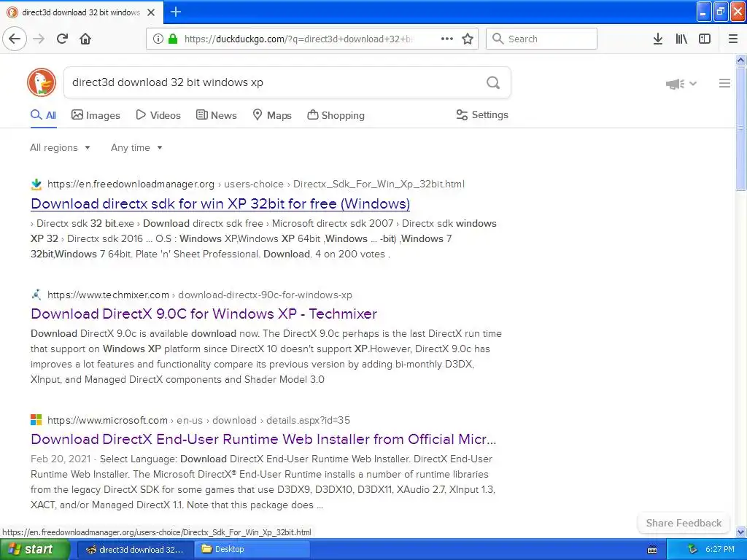Viewport: 747px width, 560px height.
Task: Select the All results tab
Action: click(x=43, y=115)
